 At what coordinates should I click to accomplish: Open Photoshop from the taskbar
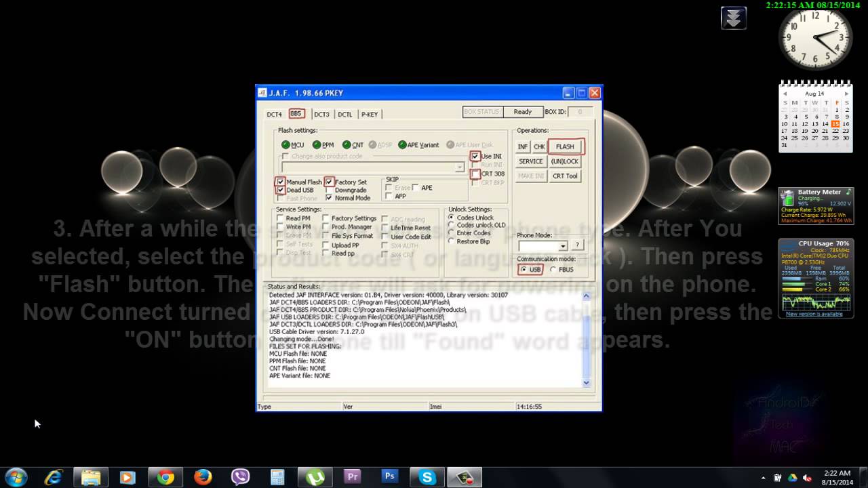pos(389,477)
